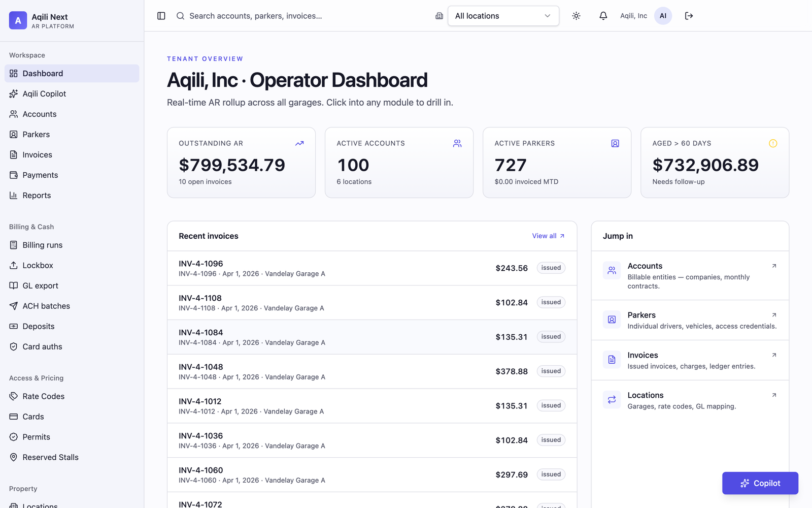Viewport: 812px width, 508px height.
Task: Open invoice INV-4-1048 row
Action: tap(372, 372)
